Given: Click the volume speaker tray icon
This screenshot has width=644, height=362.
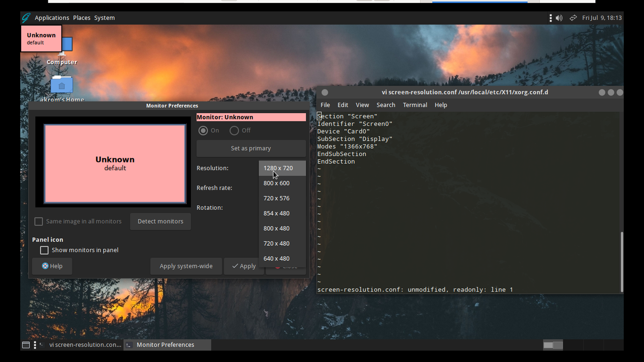Looking at the screenshot, I should [559, 18].
